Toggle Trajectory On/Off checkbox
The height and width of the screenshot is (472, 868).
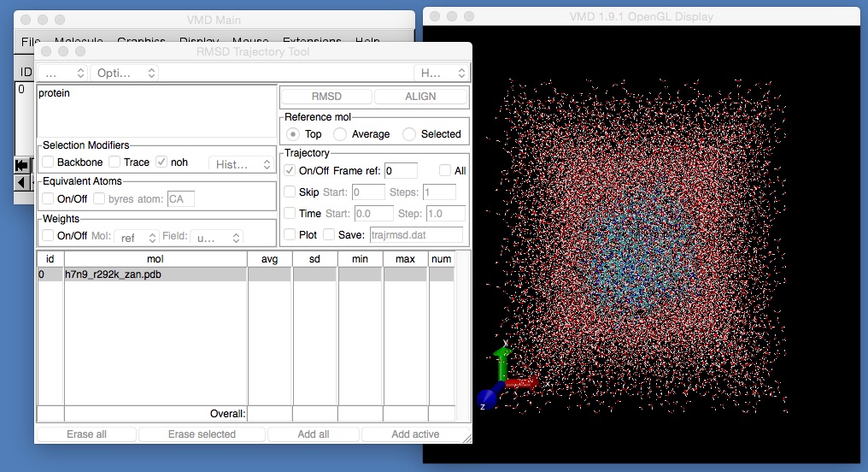coord(290,171)
